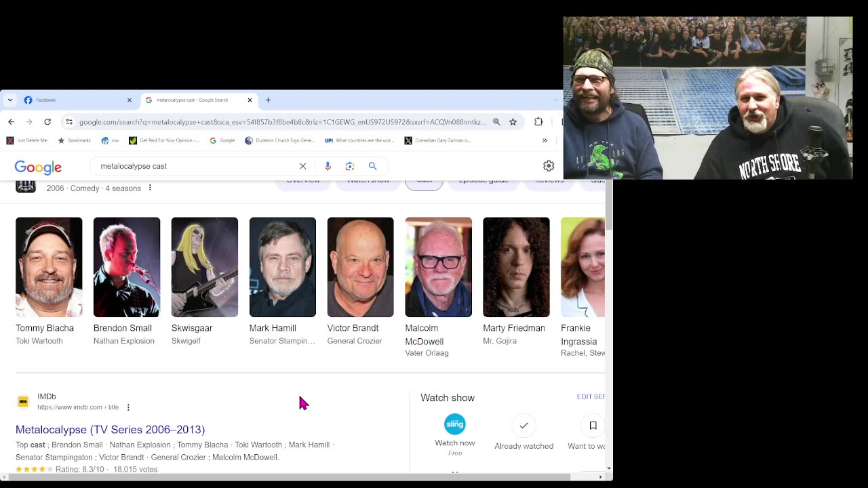Start voice search with the microphone
This screenshot has width=868, height=488.
[328, 166]
